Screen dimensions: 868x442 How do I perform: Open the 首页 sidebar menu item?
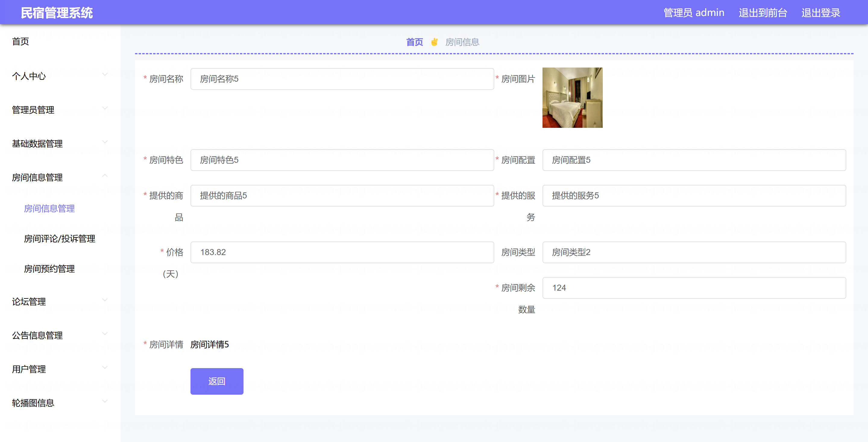[20, 42]
